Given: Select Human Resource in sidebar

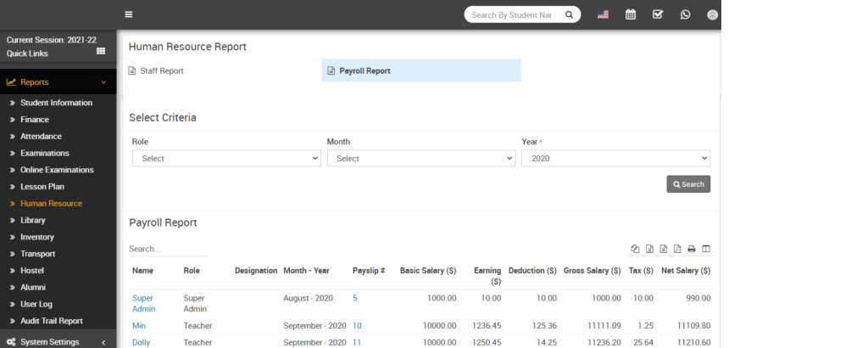Looking at the screenshot, I should [x=52, y=204].
